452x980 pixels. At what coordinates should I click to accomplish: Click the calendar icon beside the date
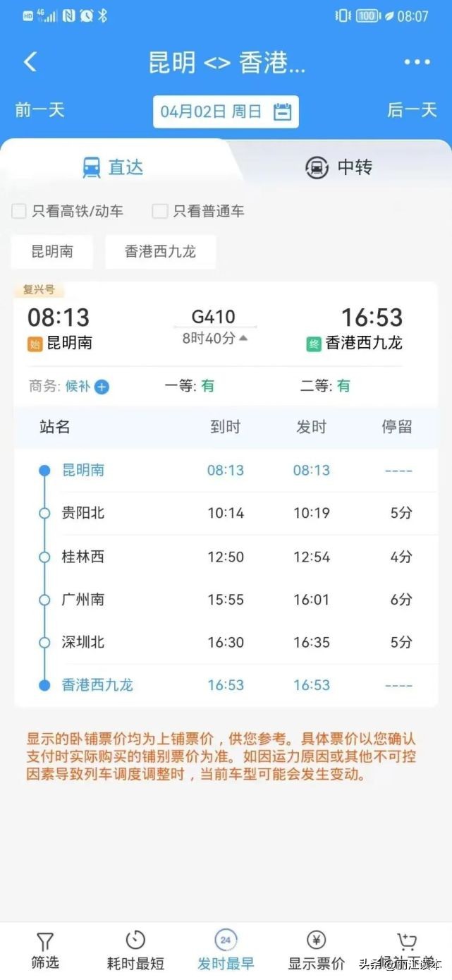click(281, 111)
